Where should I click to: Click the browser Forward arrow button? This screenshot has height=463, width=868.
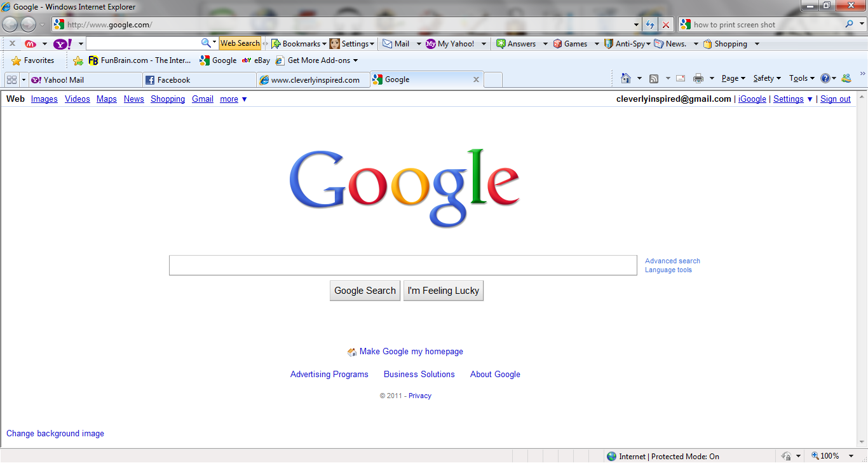point(28,24)
